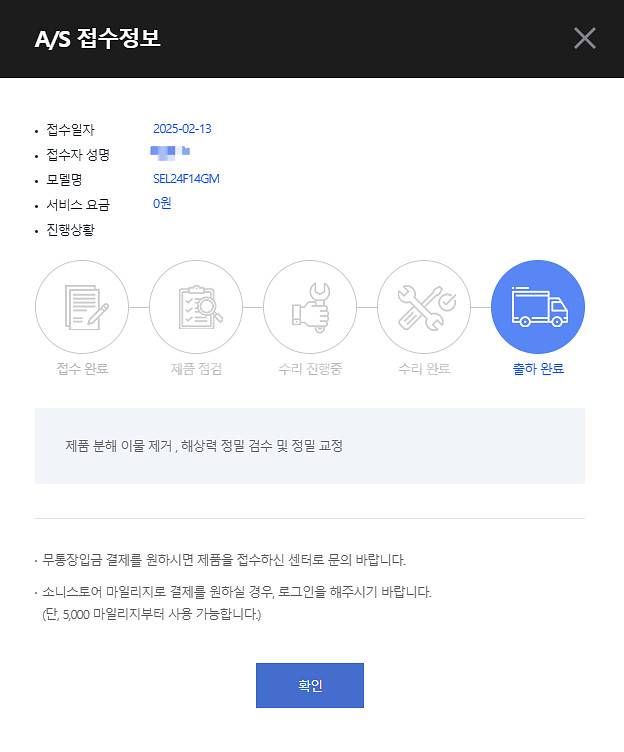Click the 무통장입금 payment notice line
This screenshot has width=624, height=752.
(238, 559)
